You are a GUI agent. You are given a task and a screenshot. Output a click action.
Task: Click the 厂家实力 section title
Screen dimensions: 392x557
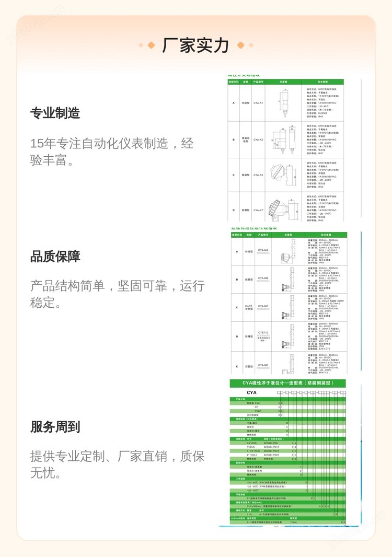tap(195, 45)
